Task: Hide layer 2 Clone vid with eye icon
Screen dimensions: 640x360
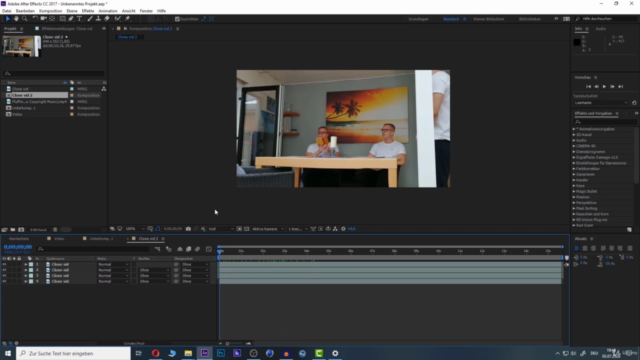Action: tap(4, 270)
